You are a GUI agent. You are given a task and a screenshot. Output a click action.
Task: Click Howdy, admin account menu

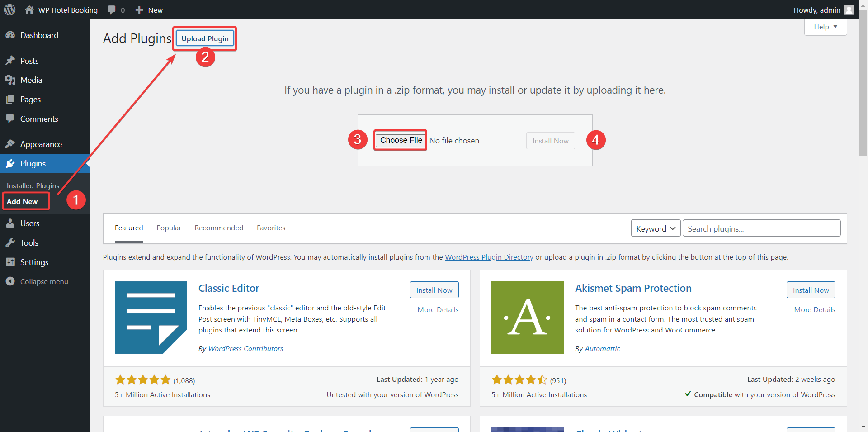click(x=823, y=9)
